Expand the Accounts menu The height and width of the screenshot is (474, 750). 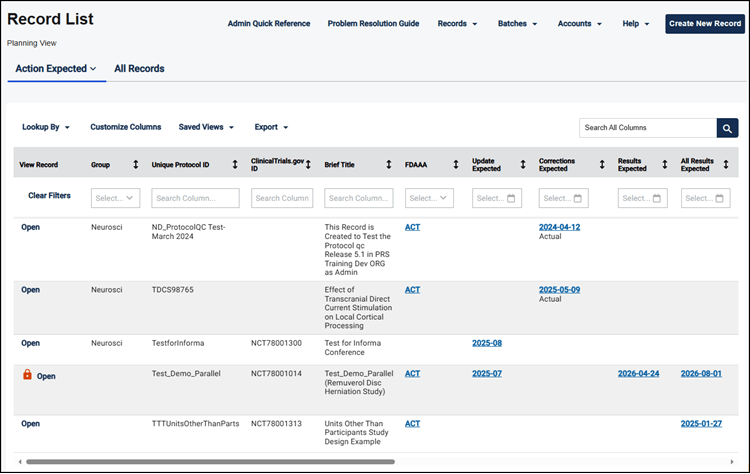coord(580,23)
